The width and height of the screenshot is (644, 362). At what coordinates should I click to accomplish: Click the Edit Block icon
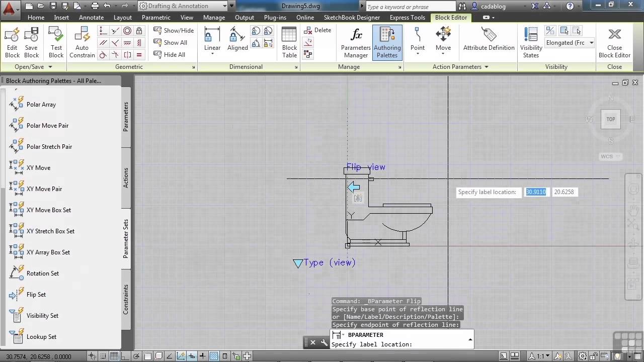click(12, 43)
